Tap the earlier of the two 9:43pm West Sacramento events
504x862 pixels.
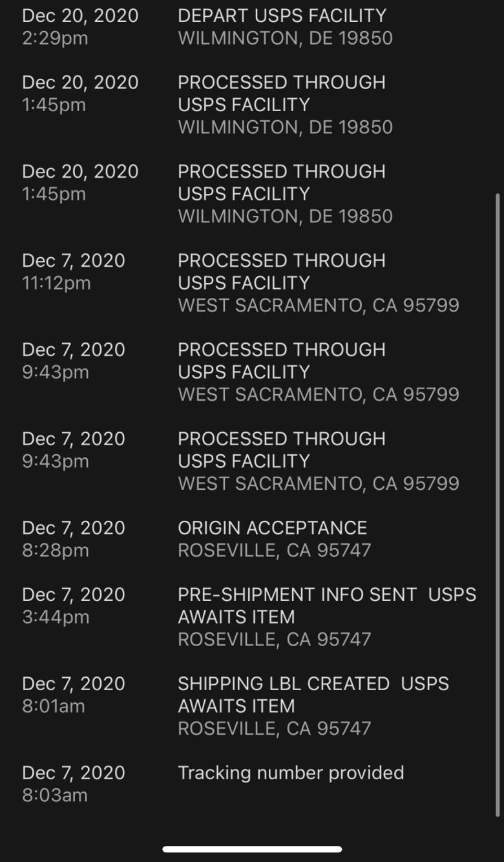(282, 450)
